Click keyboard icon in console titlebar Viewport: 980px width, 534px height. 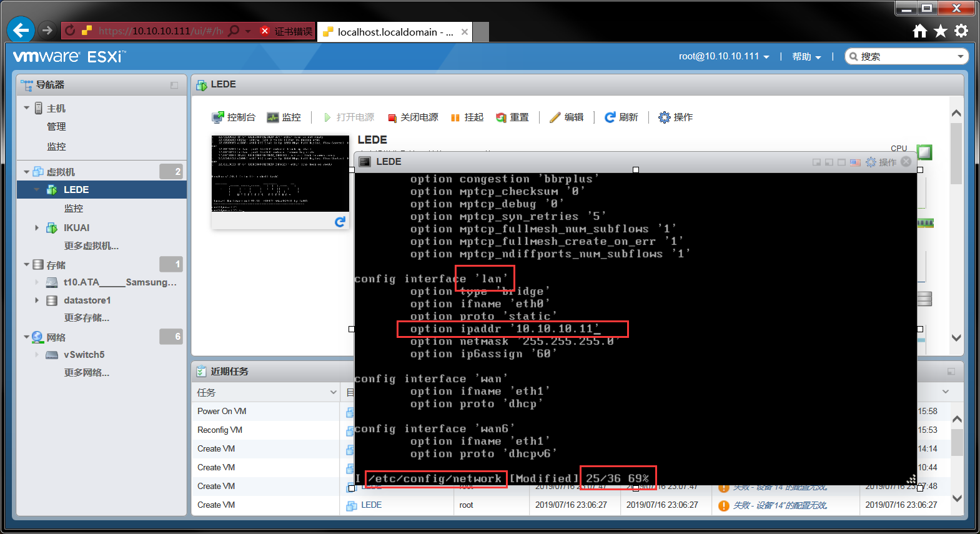(x=855, y=162)
